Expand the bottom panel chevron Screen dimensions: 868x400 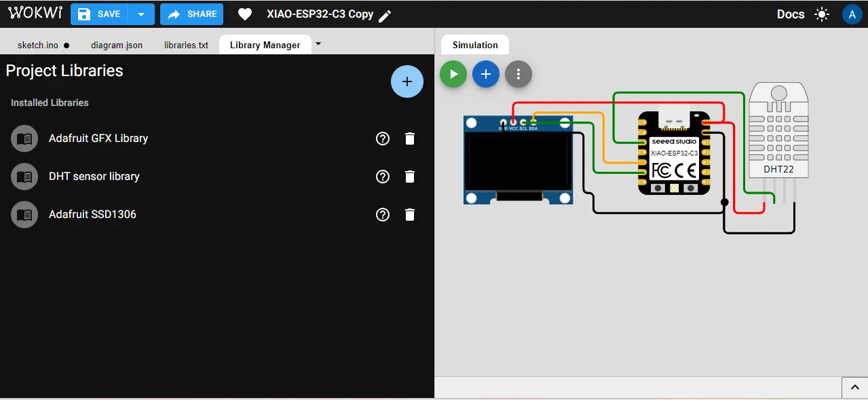(854, 387)
